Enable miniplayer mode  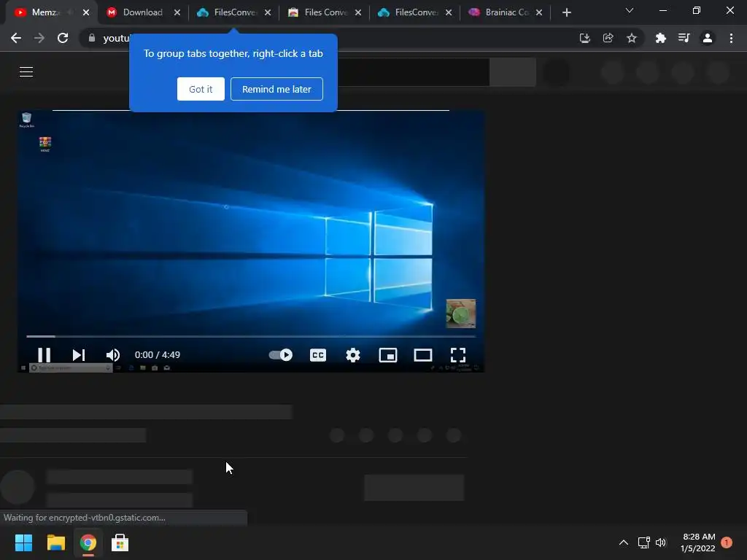click(388, 355)
